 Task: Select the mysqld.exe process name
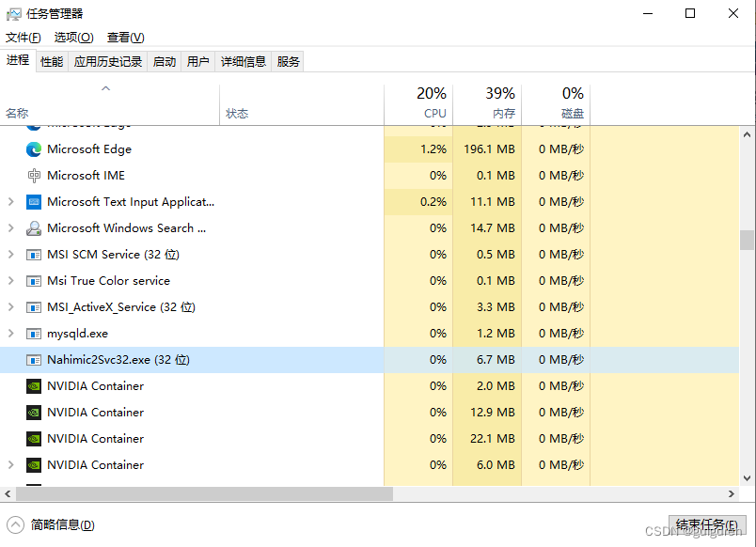[78, 334]
